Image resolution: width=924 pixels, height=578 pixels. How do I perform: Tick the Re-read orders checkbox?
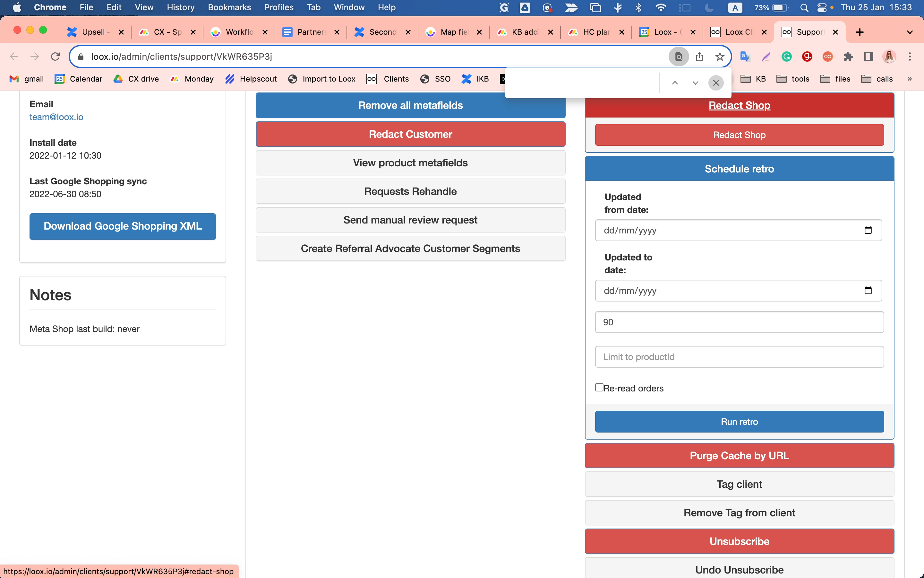coord(599,387)
